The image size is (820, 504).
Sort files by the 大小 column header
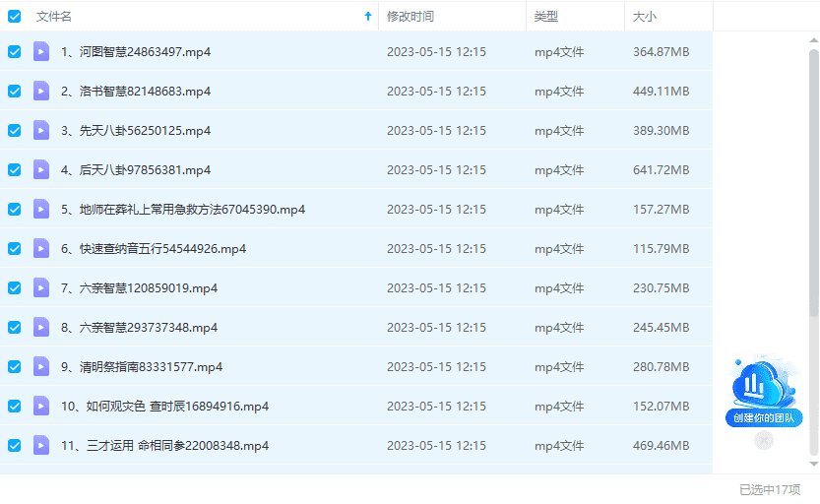(645, 17)
